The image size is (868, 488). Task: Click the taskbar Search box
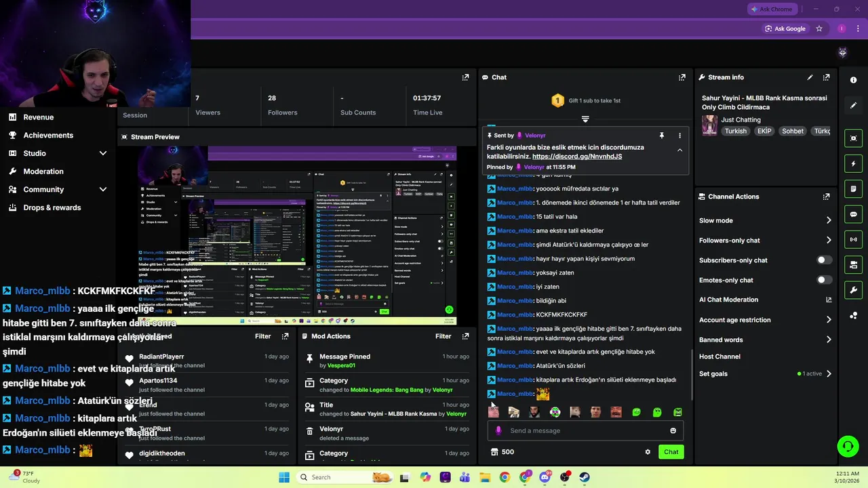coord(344,477)
